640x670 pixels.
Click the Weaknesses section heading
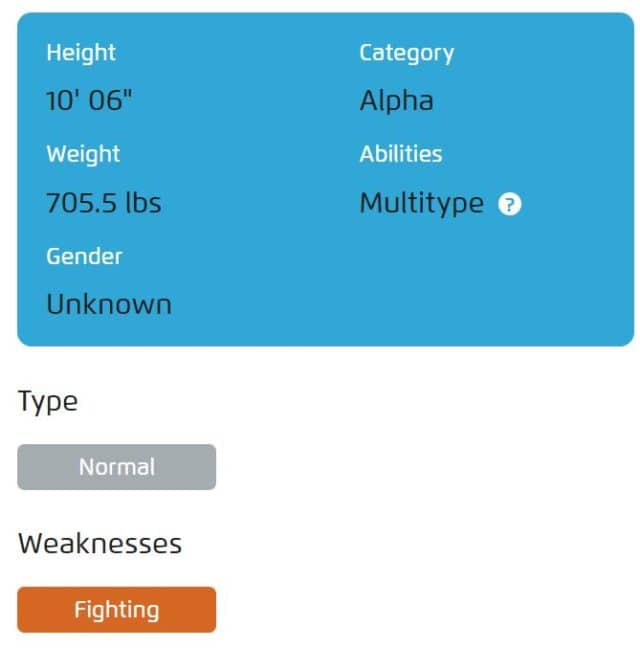(x=100, y=544)
